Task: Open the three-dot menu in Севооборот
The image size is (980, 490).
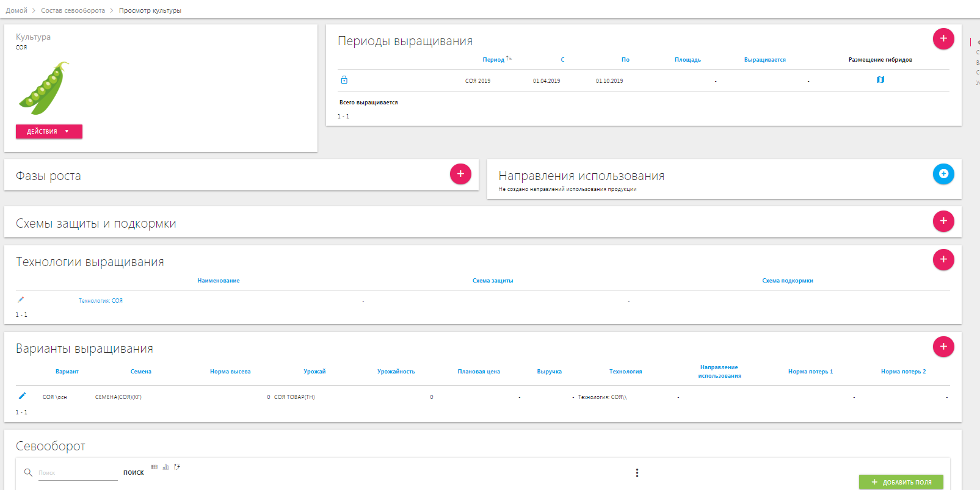Action: (637, 473)
